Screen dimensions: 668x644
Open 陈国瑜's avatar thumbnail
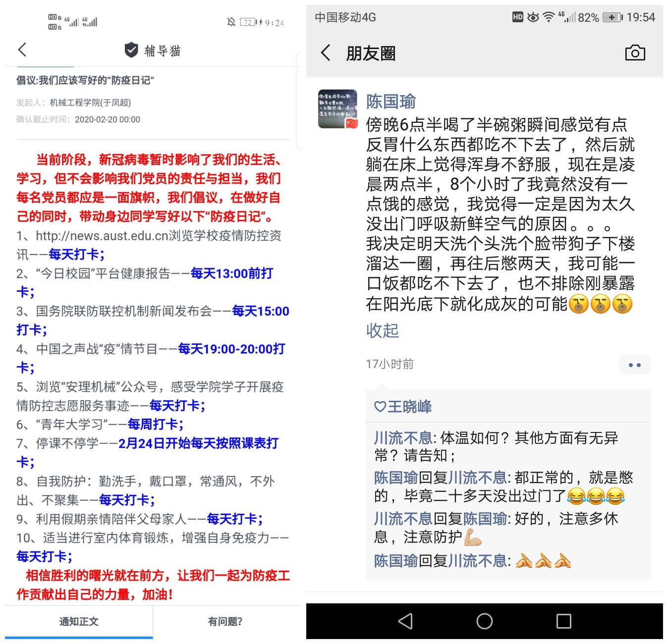tap(338, 109)
